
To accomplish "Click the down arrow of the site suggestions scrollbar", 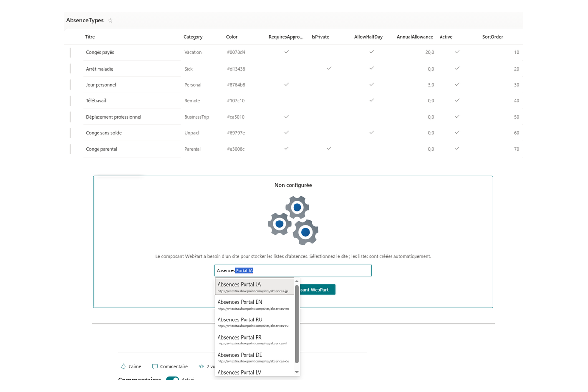I will (x=297, y=372).
